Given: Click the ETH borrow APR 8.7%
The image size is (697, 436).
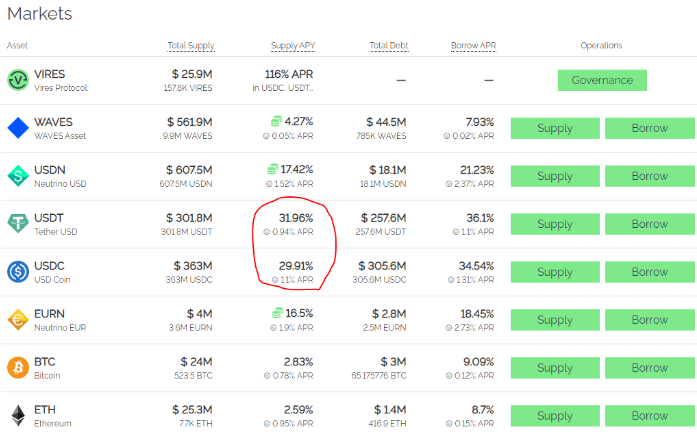Looking at the screenshot, I should tap(483, 410).
